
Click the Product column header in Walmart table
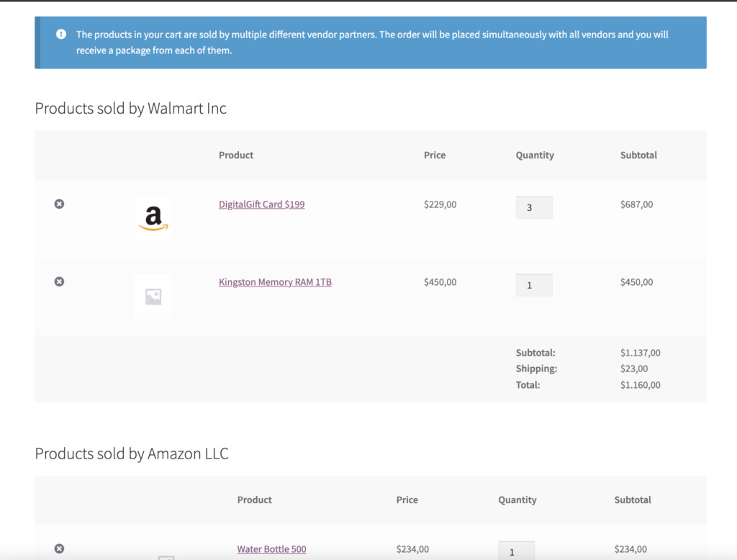(x=236, y=155)
